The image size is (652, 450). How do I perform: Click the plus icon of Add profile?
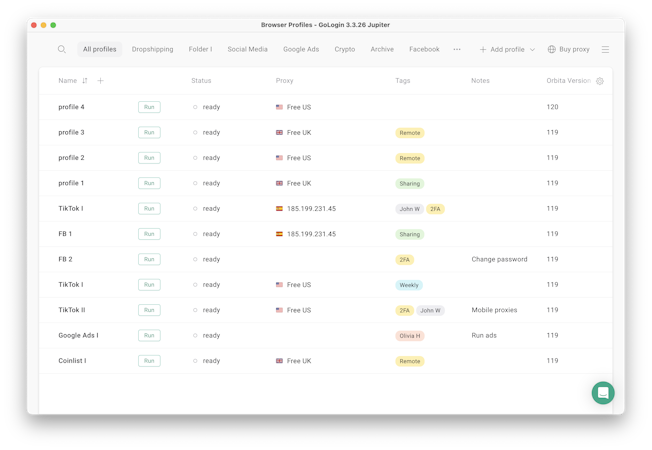pos(483,49)
